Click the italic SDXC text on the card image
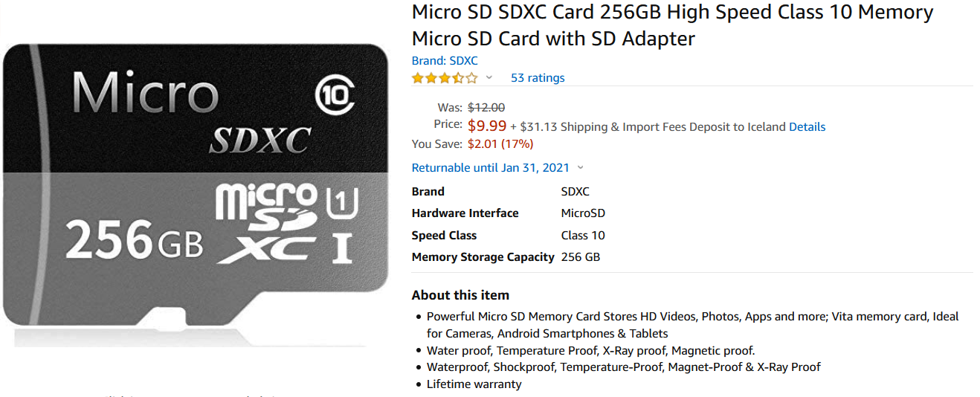Image resolution: width=980 pixels, height=397 pixels. (x=260, y=139)
